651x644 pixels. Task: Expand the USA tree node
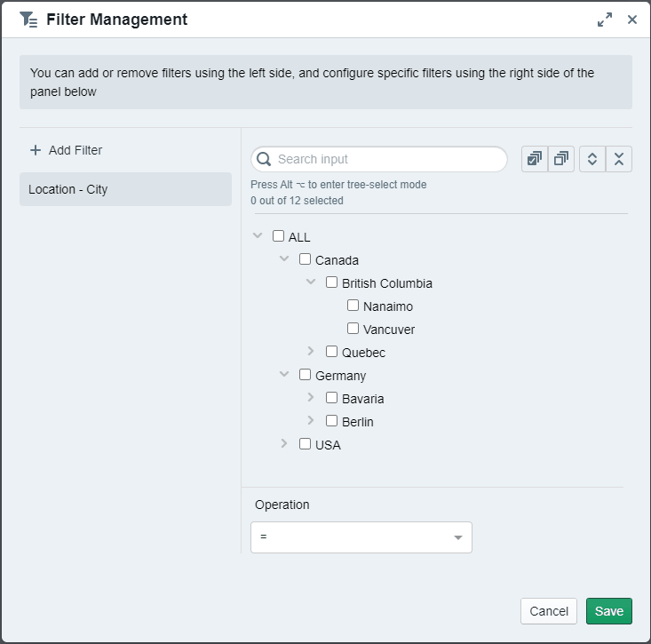[x=284, y=444]
